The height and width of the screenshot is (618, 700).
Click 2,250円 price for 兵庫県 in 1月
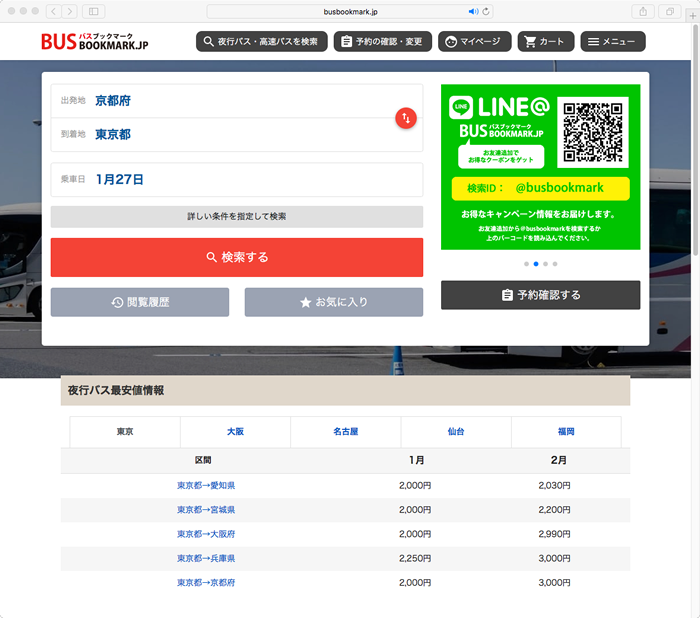click(x=415, y=558)
